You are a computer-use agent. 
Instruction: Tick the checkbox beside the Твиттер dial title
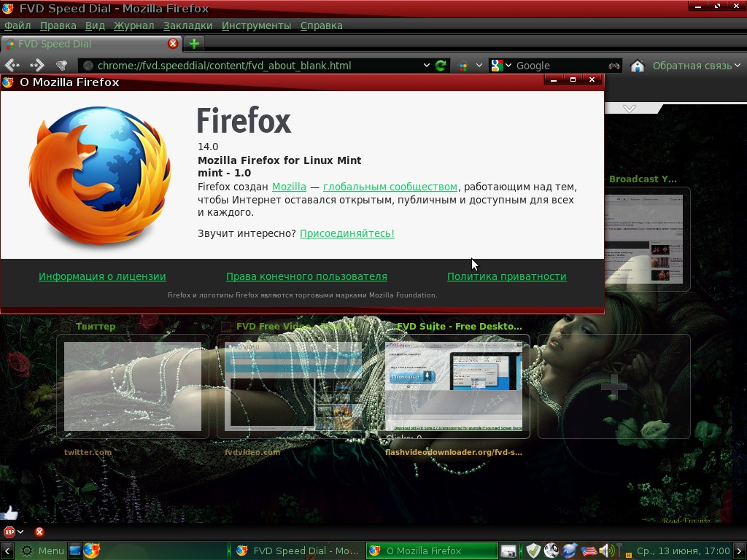tap(66, 327)
